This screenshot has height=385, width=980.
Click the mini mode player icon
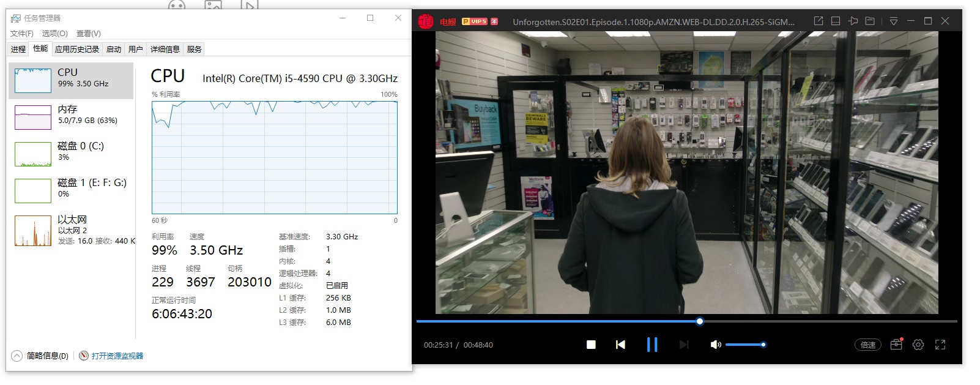pos(836,21)
